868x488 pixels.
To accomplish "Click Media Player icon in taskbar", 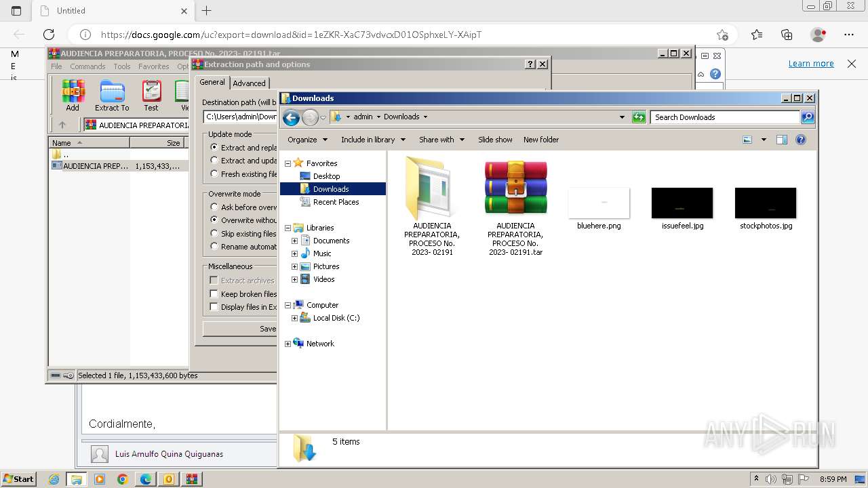I will pyautogui.click(x=100, y=479).
